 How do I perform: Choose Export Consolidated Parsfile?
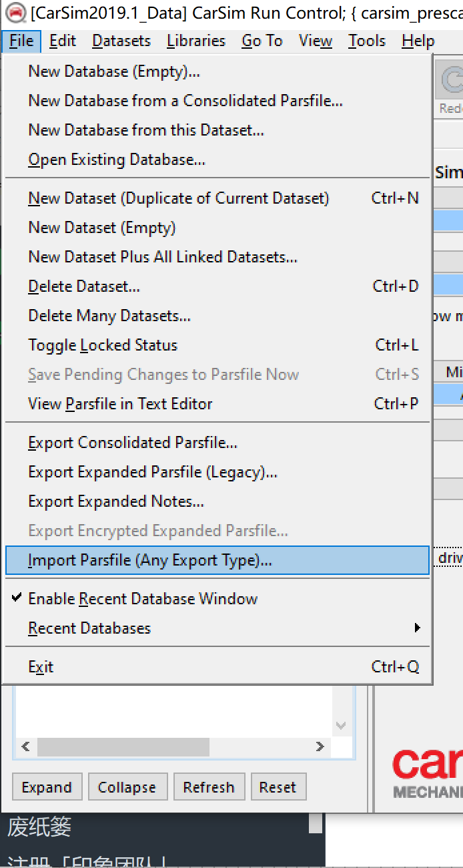(x=133, y=443)
